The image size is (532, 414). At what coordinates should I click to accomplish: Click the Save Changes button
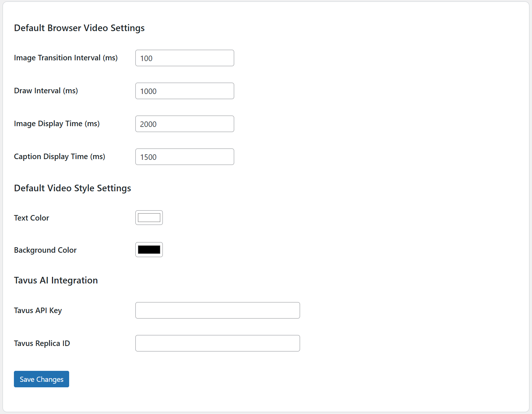click(x=41, y=379)
